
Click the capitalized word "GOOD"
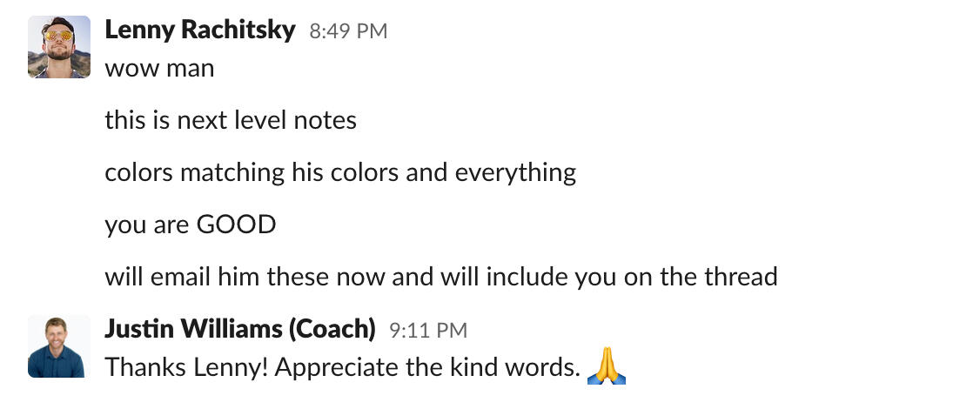click(x=236, y=225)
